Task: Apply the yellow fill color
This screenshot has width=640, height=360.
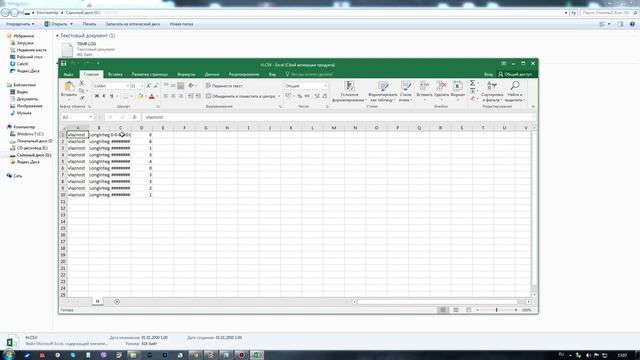Action: (140, 96)
